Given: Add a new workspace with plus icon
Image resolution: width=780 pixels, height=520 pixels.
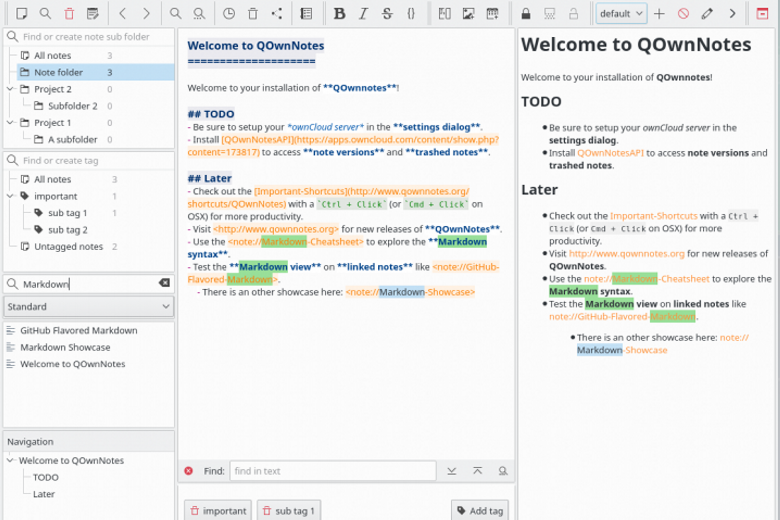Looking at the screenshot, I should point(659,13).
